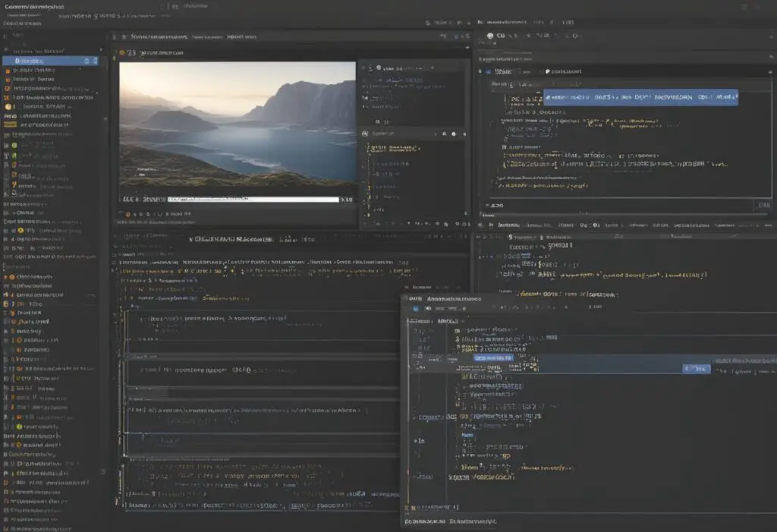Viewport: 777px width, 532px height.
Task: Select the blue highlighted token in the bottom-right popup
Action: [x=492, y=357]
